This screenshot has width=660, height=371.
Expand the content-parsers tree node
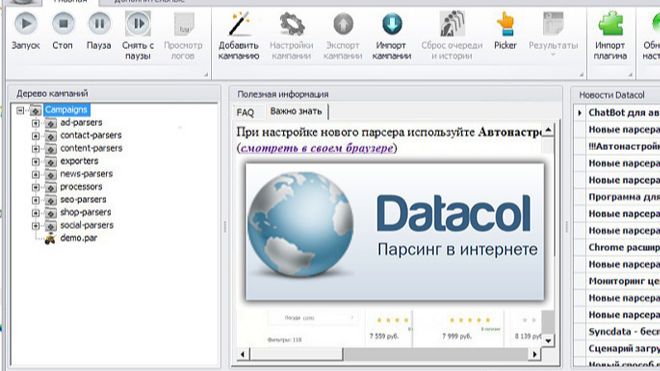[x=36, y=149]
